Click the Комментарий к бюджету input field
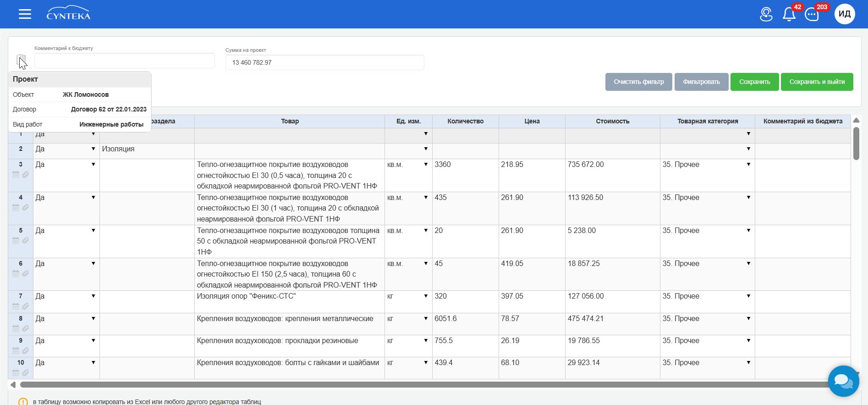This screenshot has width=868, height=405. [x=125, y=61]
